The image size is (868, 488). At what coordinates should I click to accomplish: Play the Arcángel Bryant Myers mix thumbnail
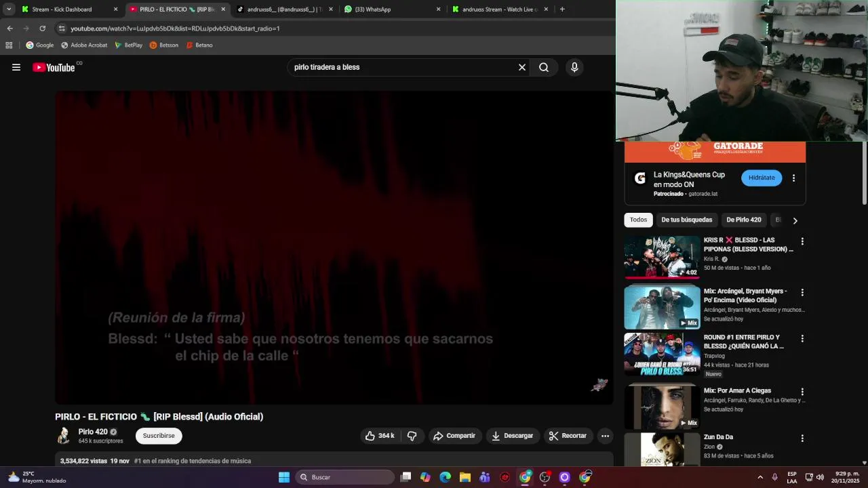(662, 307)
